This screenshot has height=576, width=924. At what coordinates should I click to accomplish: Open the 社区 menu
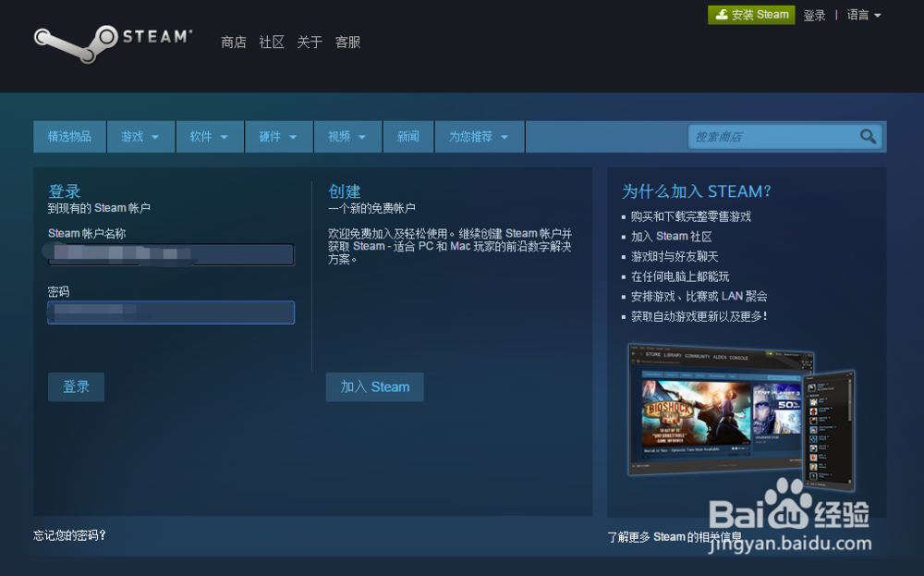(x=272, y=43)
